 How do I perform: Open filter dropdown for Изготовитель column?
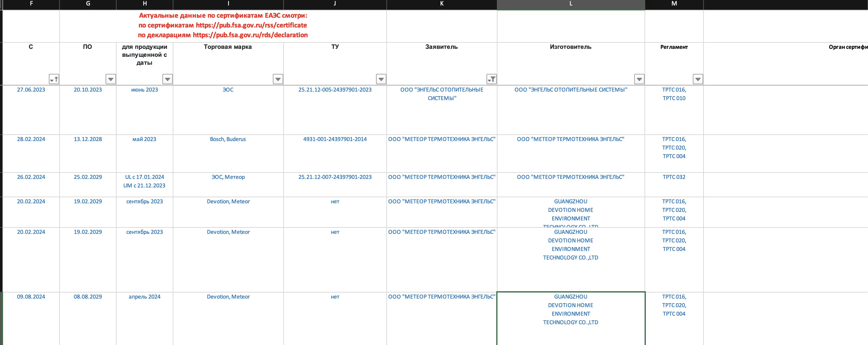coord(639,79)
